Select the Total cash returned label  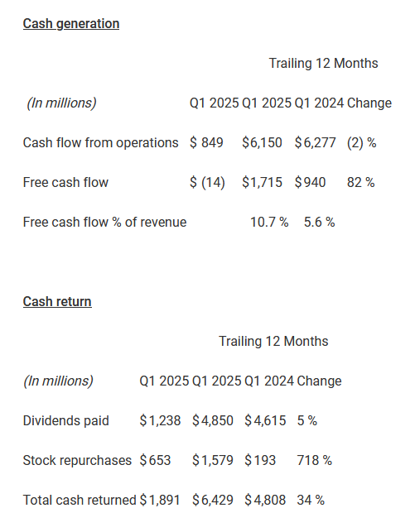tap(80, 500)
